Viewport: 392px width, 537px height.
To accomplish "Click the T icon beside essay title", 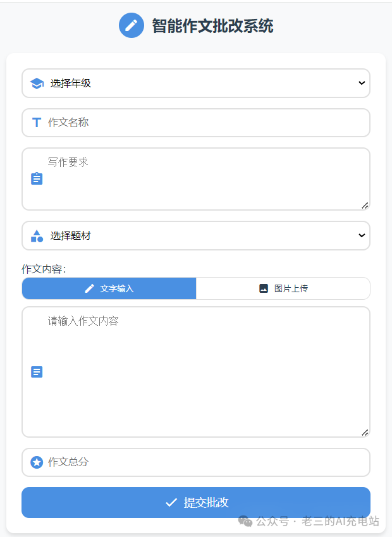I will (x=37, y=123).
